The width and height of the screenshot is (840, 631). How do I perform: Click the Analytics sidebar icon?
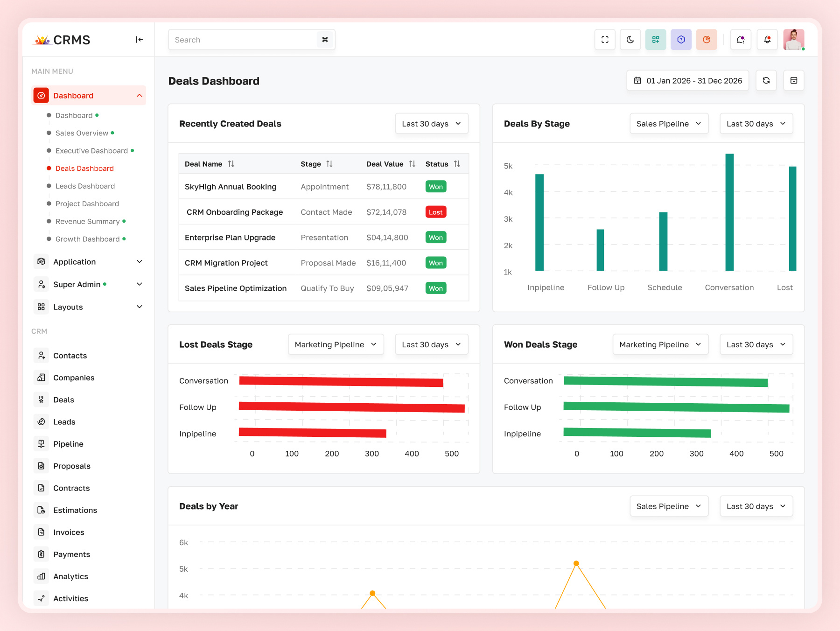click(41, 576)
